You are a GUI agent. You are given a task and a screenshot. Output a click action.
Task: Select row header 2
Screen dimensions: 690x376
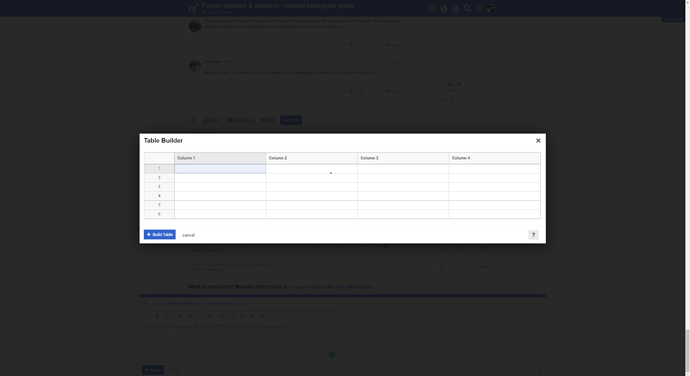[159, 178]
